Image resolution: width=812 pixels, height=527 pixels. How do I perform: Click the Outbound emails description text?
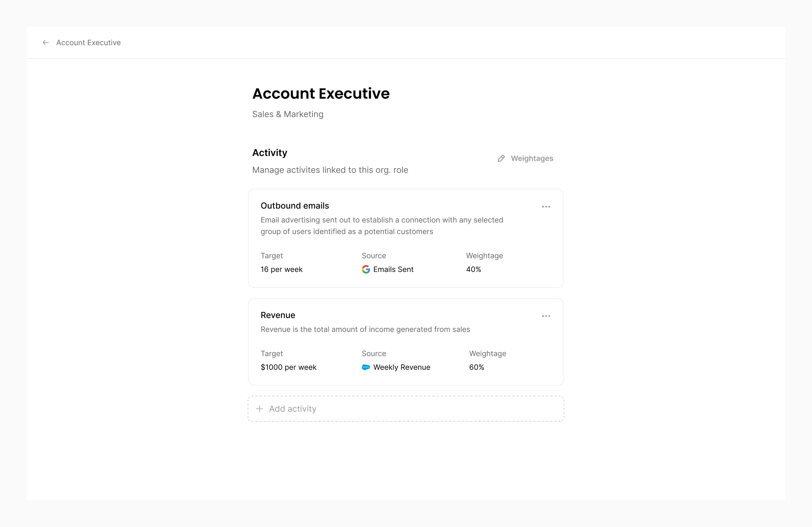[381, 226]
